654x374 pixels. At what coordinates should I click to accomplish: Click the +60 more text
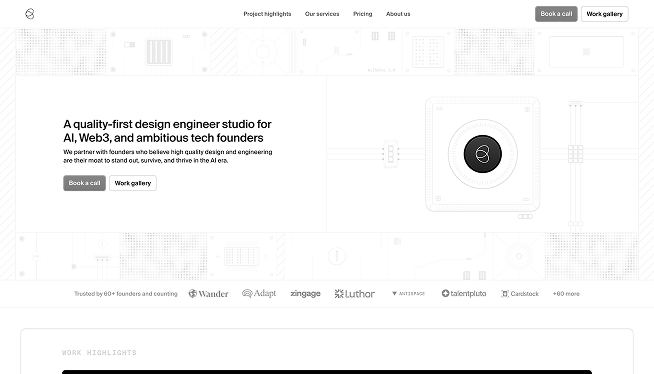[x=566, y=294]
